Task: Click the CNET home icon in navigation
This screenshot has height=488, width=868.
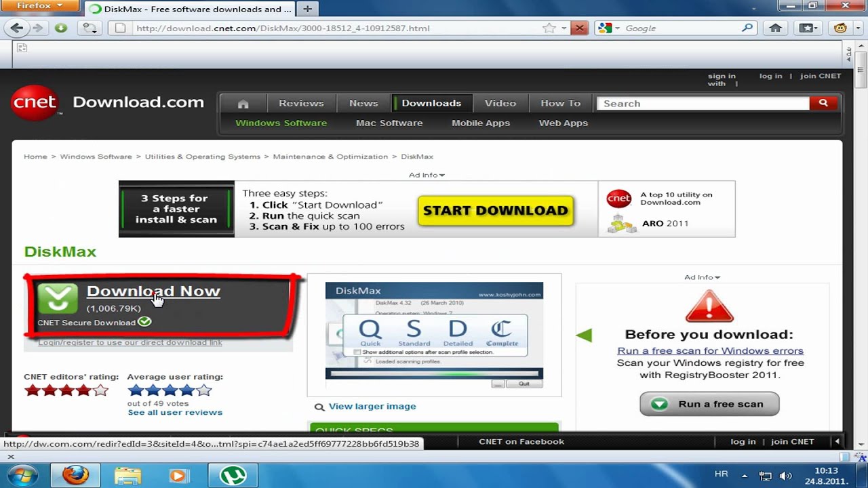Action: [x=243, y=103]
